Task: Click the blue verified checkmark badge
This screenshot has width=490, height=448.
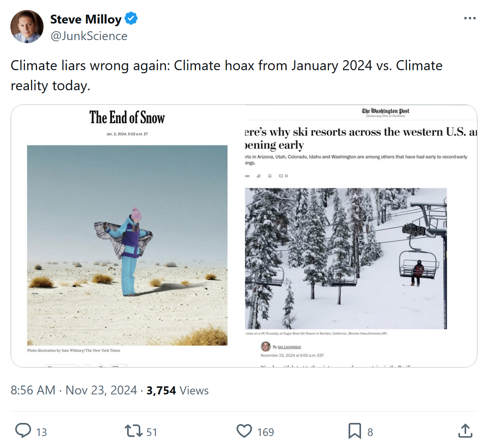Action: point(131,19)
